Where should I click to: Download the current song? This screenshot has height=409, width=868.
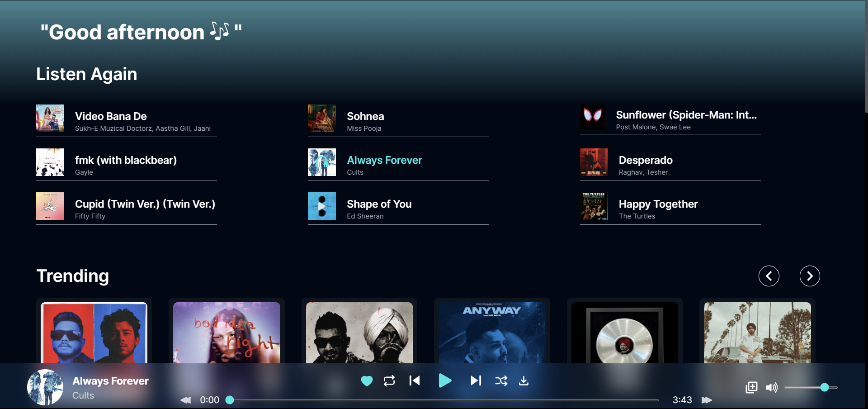click(524, 381)
